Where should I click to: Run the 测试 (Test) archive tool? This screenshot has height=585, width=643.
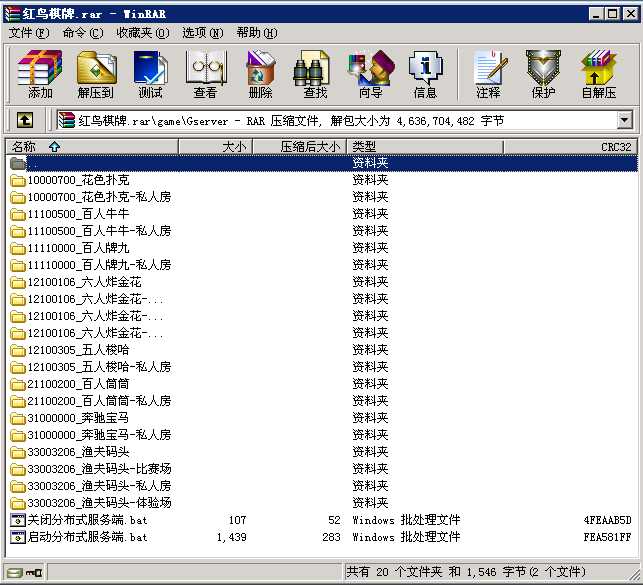pos(150,74)
